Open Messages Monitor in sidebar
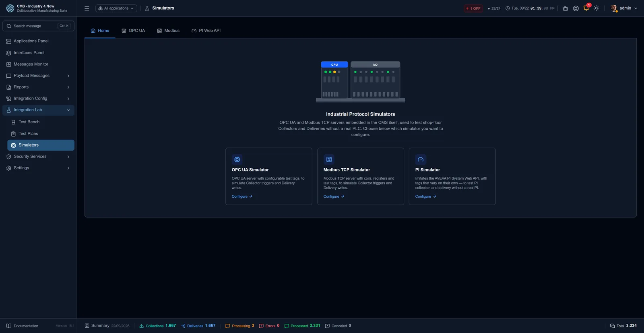644x333 pixels. pyautogui.click(x=38, y=64)
